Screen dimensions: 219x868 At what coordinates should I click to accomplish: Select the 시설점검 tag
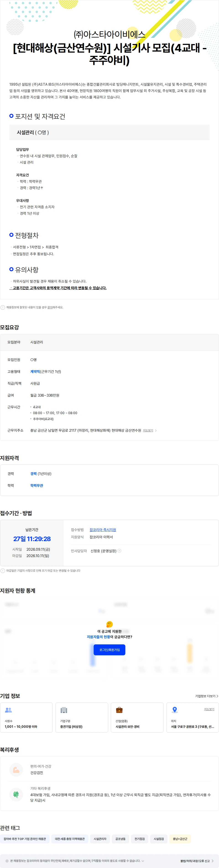(159, 839)
